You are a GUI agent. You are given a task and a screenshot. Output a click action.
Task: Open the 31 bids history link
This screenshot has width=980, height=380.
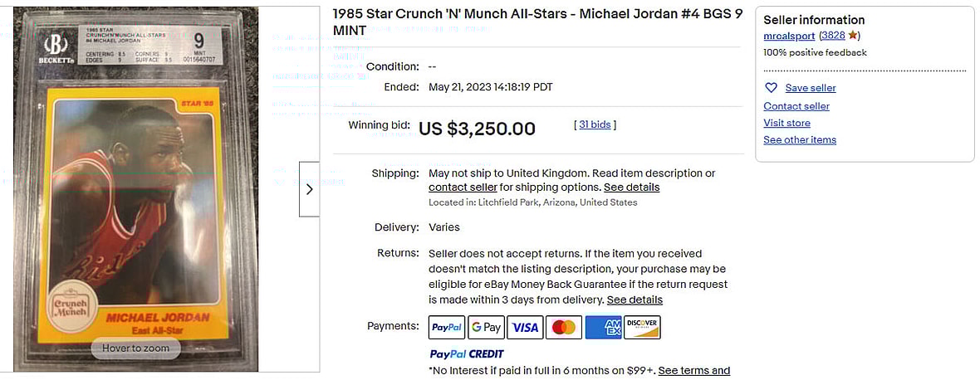point(595,124)
